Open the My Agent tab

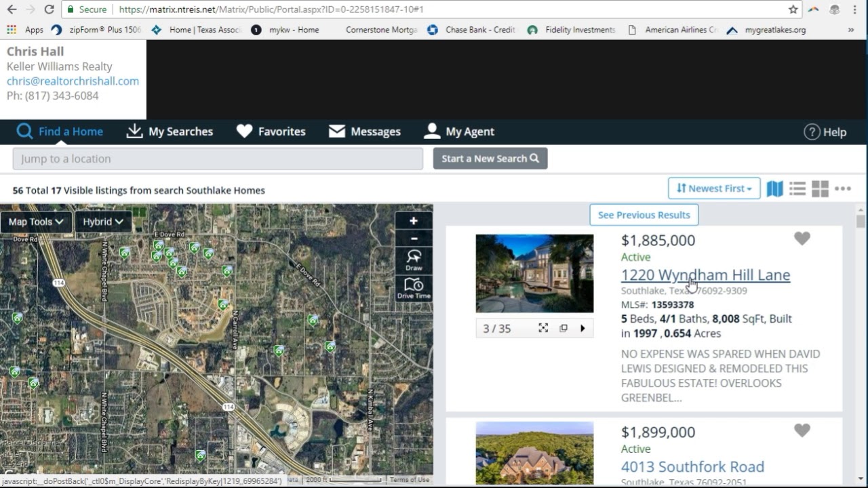click(458, 131)
